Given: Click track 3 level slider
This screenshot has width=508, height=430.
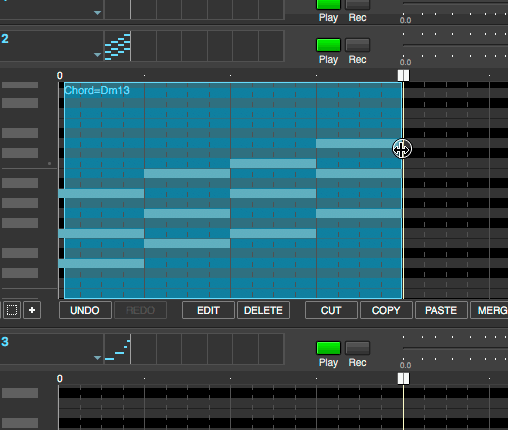Looking at the screenshot, I should [x=455, y=348].
